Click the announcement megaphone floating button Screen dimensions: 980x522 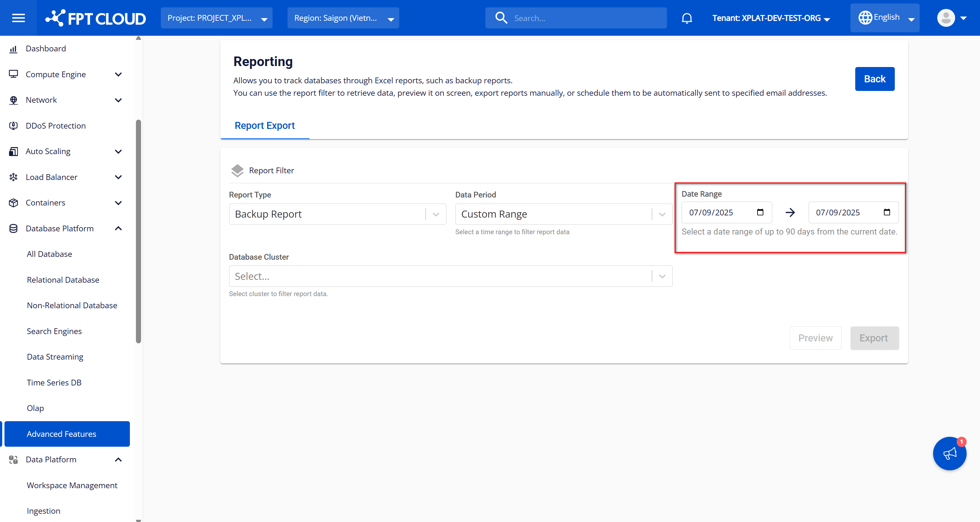[x=949, y=453]
